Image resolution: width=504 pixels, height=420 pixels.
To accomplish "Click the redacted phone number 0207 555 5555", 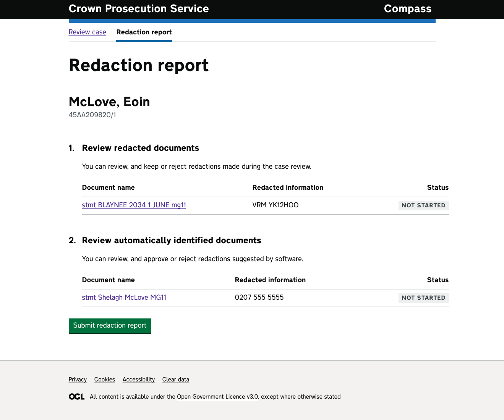I will pos(259,297).
